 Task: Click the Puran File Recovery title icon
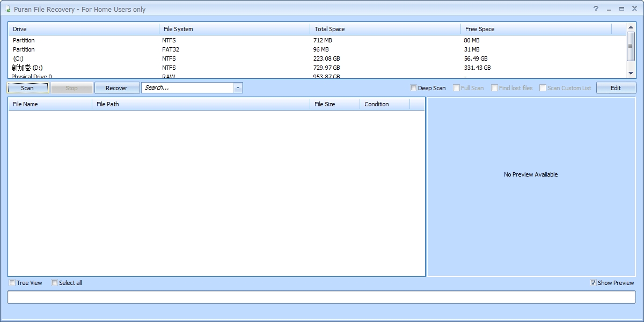pos(8,9)
